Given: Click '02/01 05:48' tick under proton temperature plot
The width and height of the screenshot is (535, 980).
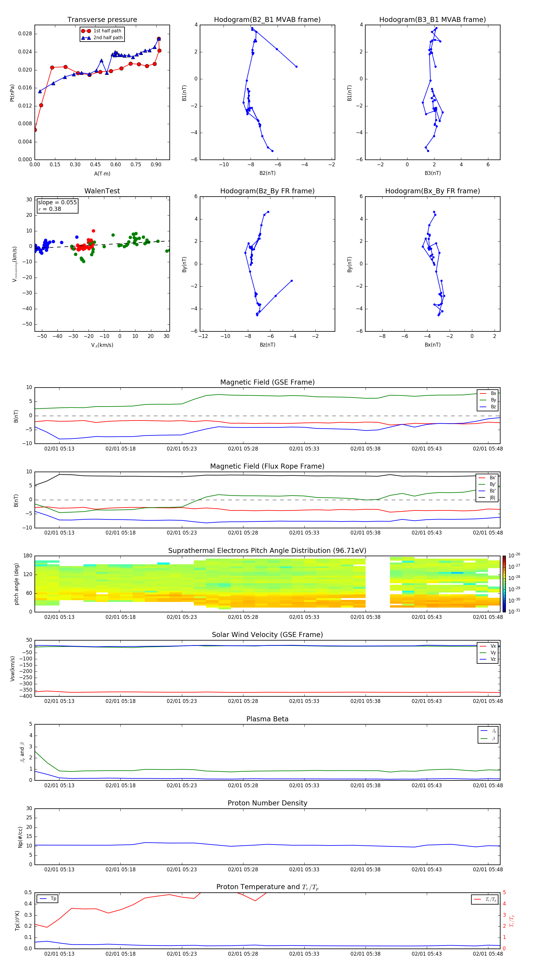Looking at the screenshot, I should tap(488, 954).
